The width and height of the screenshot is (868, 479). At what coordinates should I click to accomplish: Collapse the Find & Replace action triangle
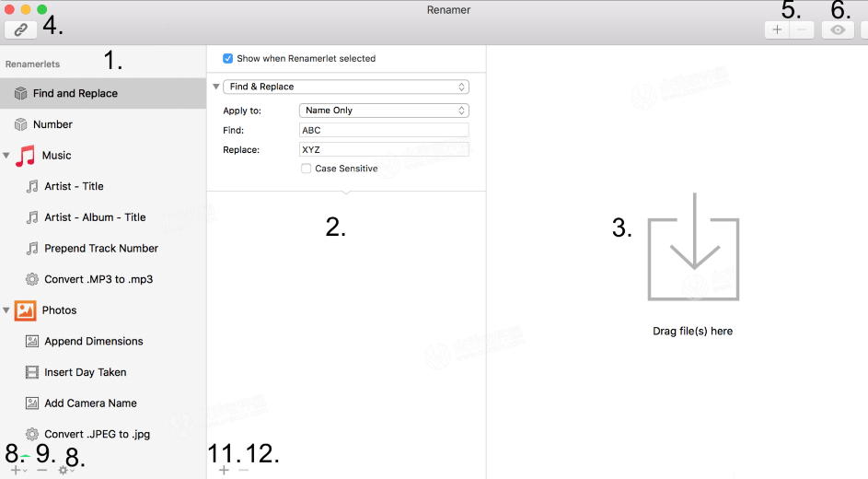point(216,87)
